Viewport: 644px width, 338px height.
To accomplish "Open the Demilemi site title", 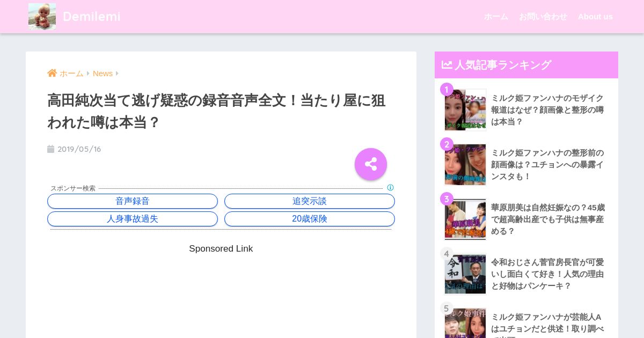I will click(x=92, y=17).
